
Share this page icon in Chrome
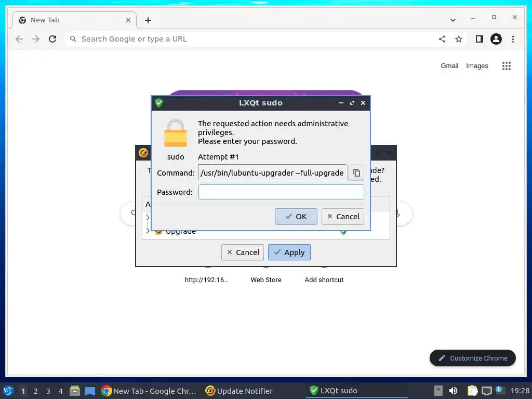click(442, 39)
